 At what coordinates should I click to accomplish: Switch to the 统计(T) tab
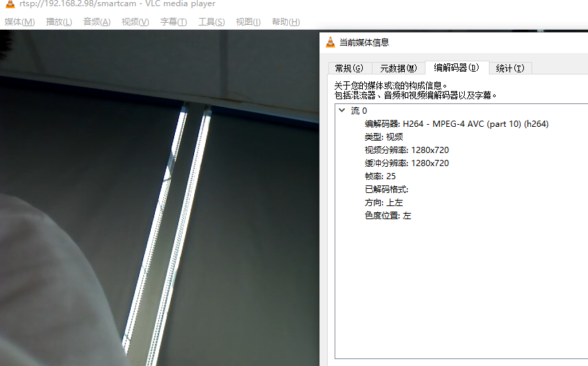(510, 68)
